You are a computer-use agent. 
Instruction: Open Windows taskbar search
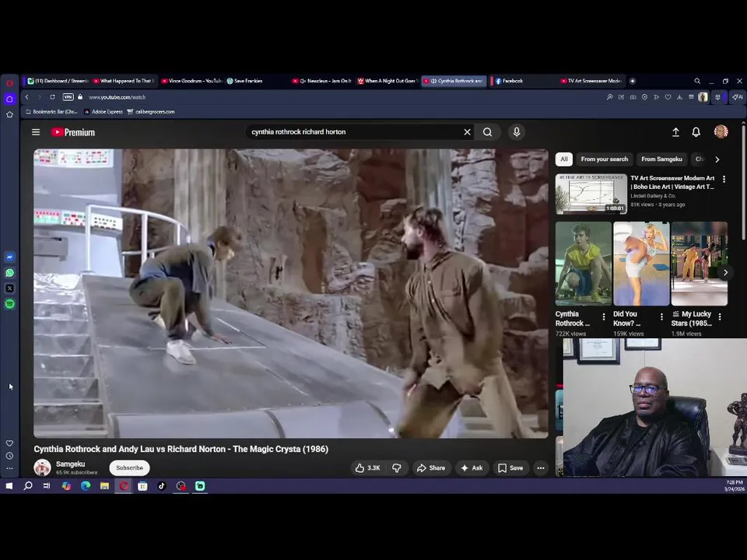pyautogui.click(x=28, y=485)
